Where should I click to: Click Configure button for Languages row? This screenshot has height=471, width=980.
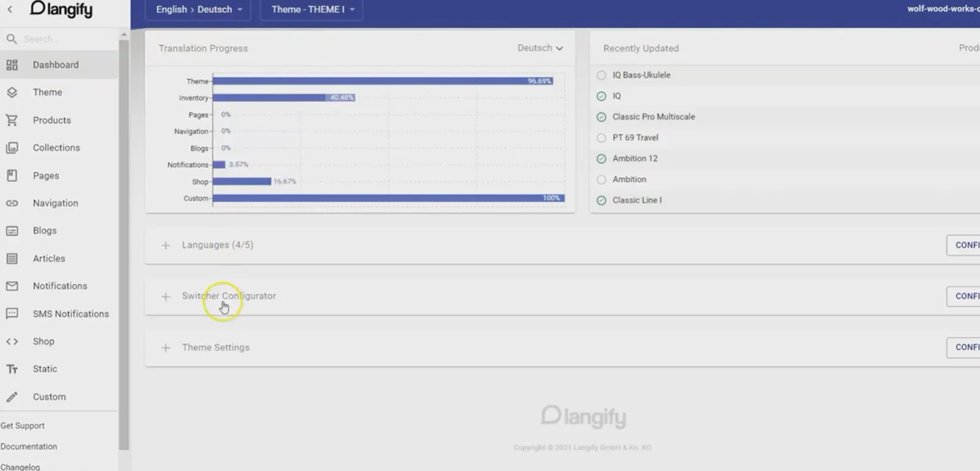click(x=963, y=245)
